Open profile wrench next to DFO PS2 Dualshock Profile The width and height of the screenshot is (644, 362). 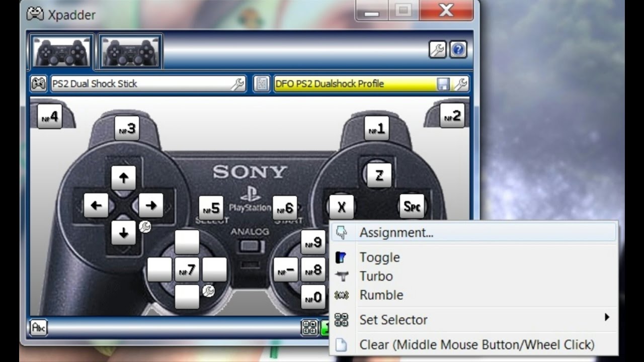(460, 84)
